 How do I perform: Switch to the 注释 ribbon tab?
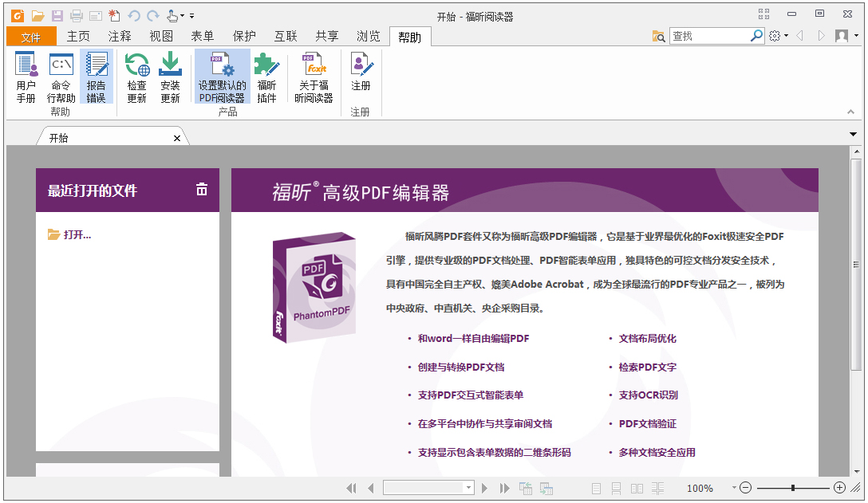[x=120, y=36]
